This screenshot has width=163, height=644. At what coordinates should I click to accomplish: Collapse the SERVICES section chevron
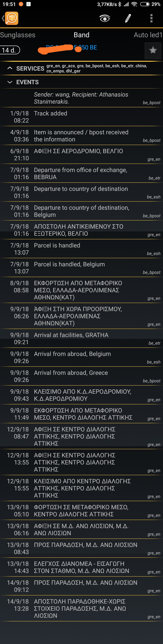click(10, 68)
